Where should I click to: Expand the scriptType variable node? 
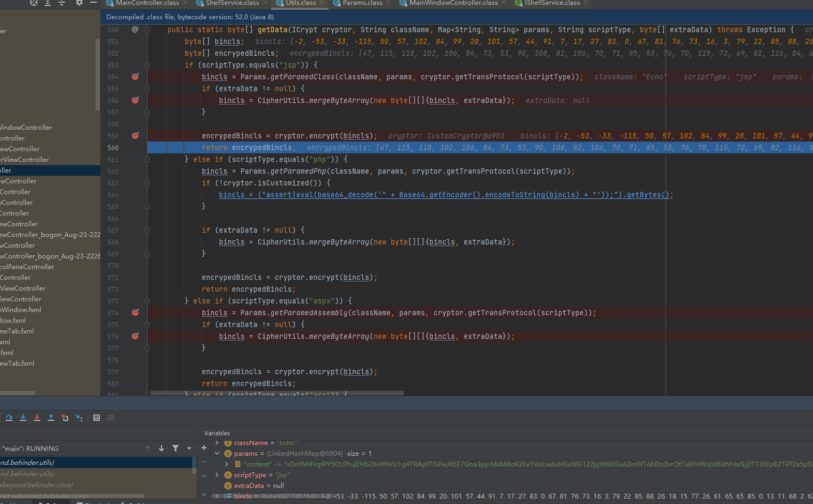217,475
